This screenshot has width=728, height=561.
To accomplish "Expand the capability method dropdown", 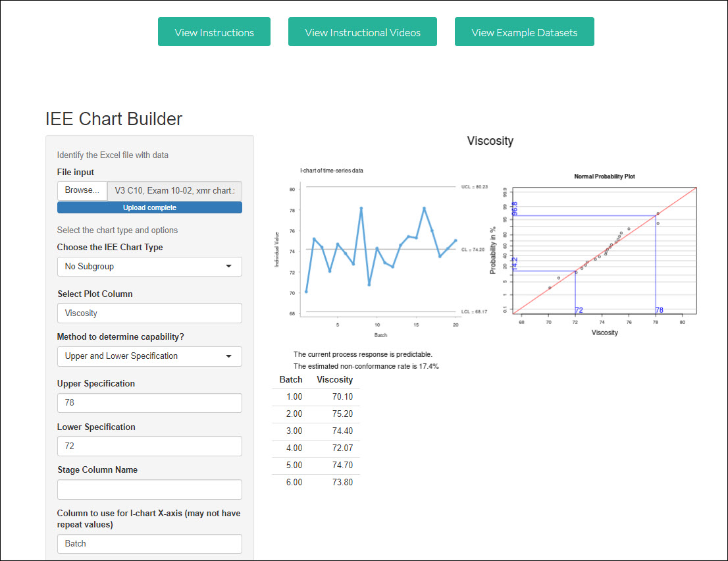I will 149,356.
